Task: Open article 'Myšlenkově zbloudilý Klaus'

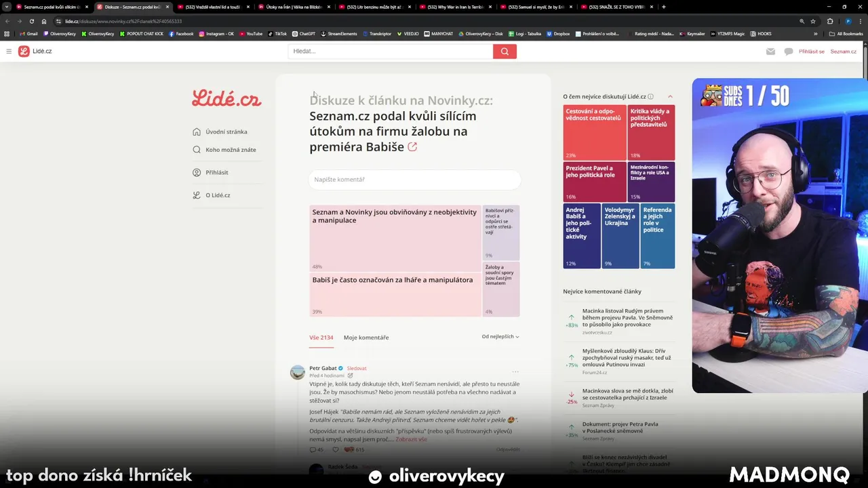Action: click(627, 358)
